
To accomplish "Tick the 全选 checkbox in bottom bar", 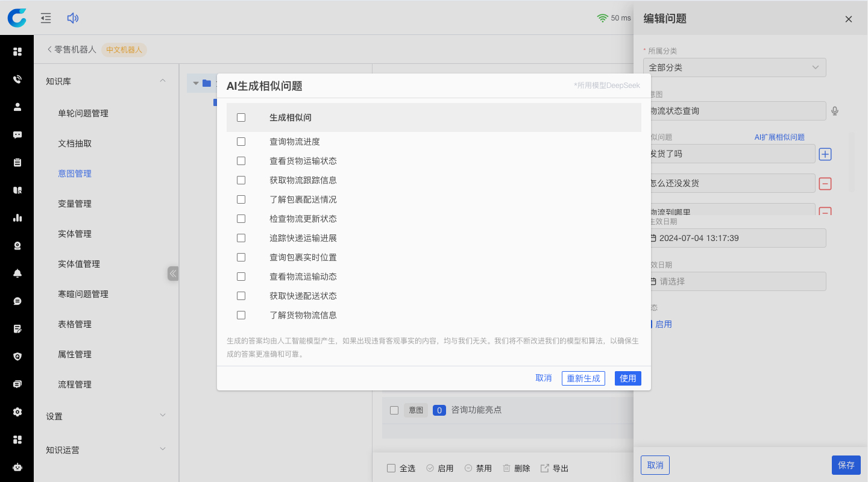I will 391,468.
